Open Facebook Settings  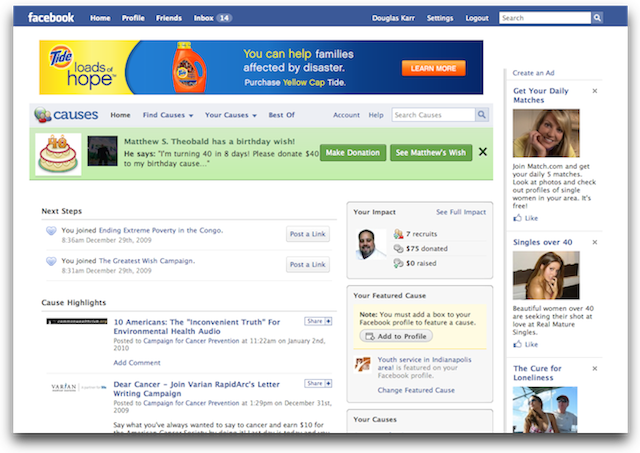[440, 18]
